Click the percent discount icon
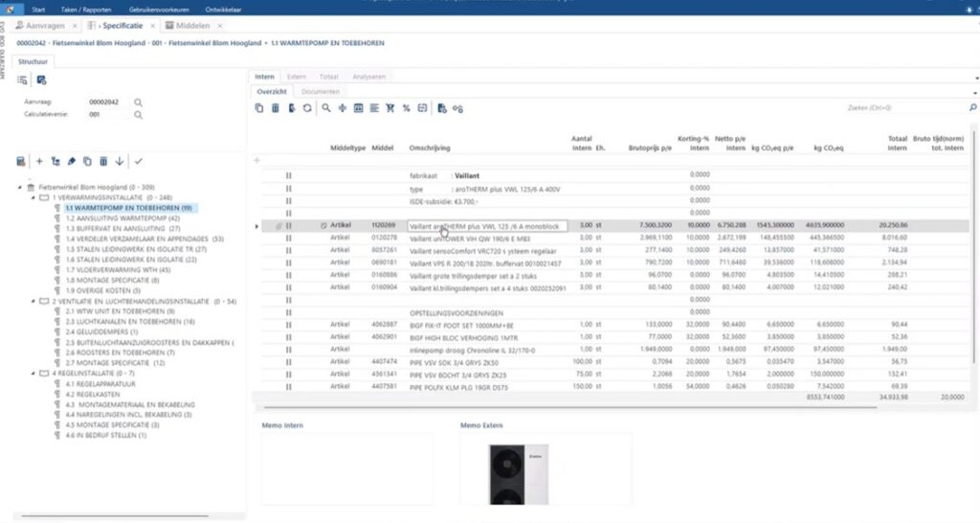Viewport: 980px width, 523px height. tap(406, 108)
